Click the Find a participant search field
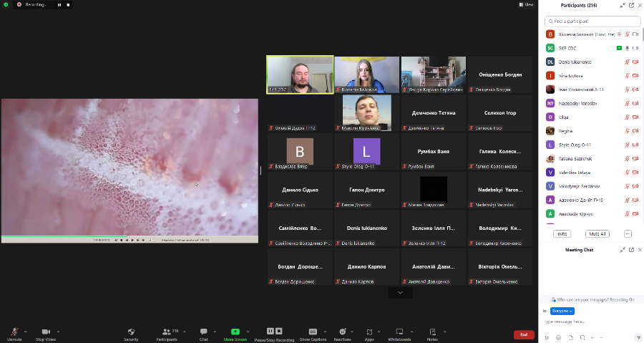The image size is (644, 343). pos(592,21)
